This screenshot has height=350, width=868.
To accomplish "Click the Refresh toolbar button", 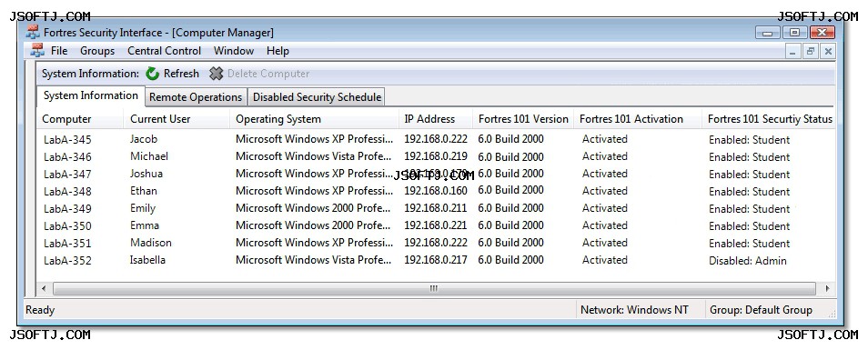I will (x=172, y=74).
